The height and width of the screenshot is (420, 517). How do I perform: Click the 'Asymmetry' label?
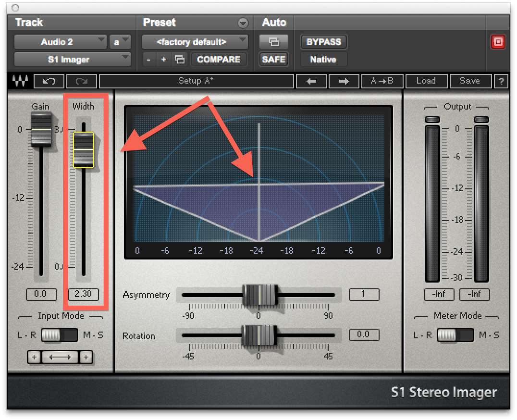(x=147, y=295)
